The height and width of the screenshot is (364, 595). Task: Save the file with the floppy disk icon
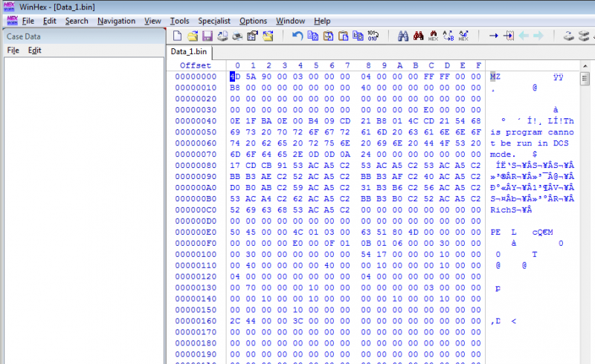point(208,36)
